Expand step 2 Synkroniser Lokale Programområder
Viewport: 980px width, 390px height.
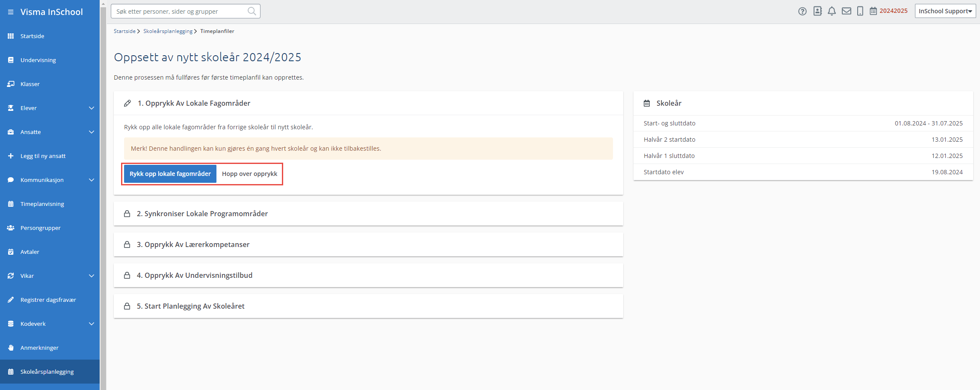[x=368, y=214]
